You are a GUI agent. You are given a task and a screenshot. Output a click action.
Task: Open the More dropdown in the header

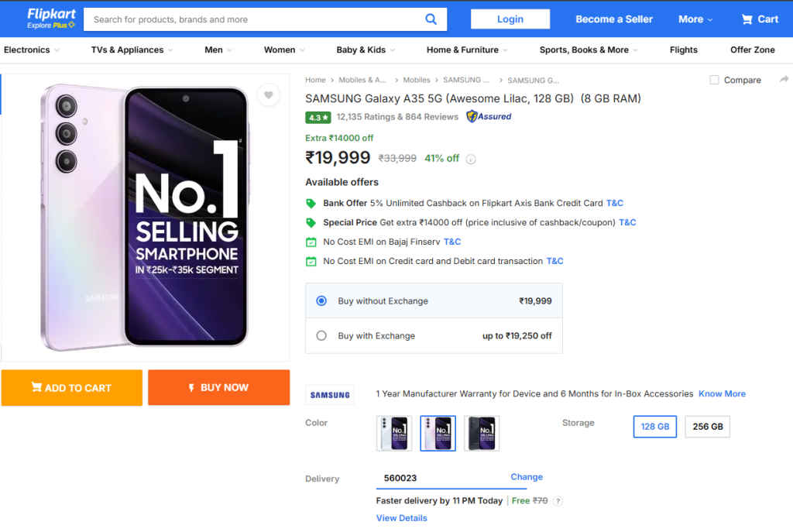coord(693,19)
